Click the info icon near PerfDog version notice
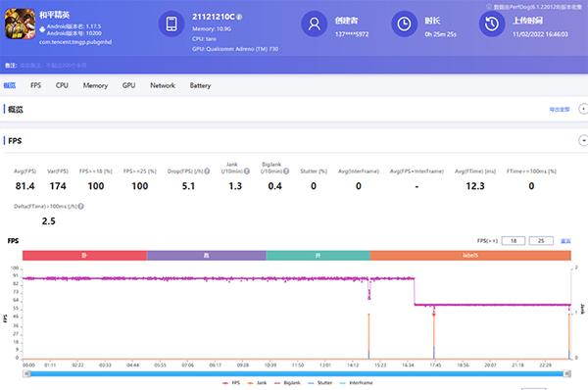 tap(489, 7)
